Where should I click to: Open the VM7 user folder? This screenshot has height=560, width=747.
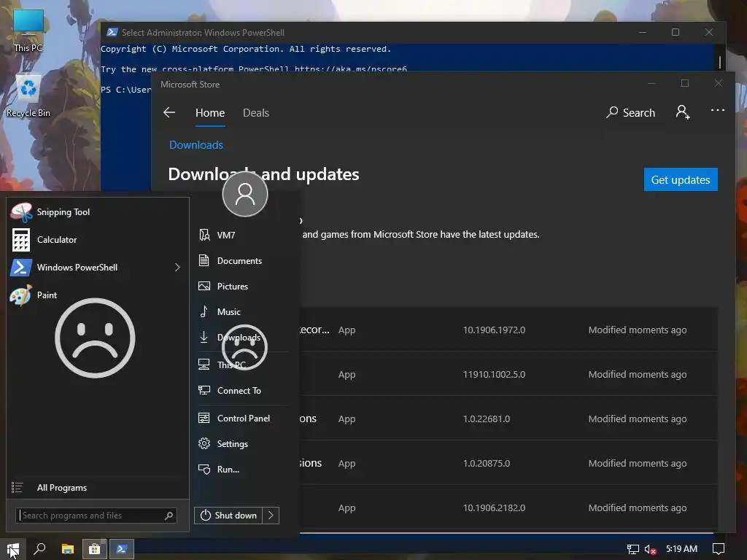244,236
